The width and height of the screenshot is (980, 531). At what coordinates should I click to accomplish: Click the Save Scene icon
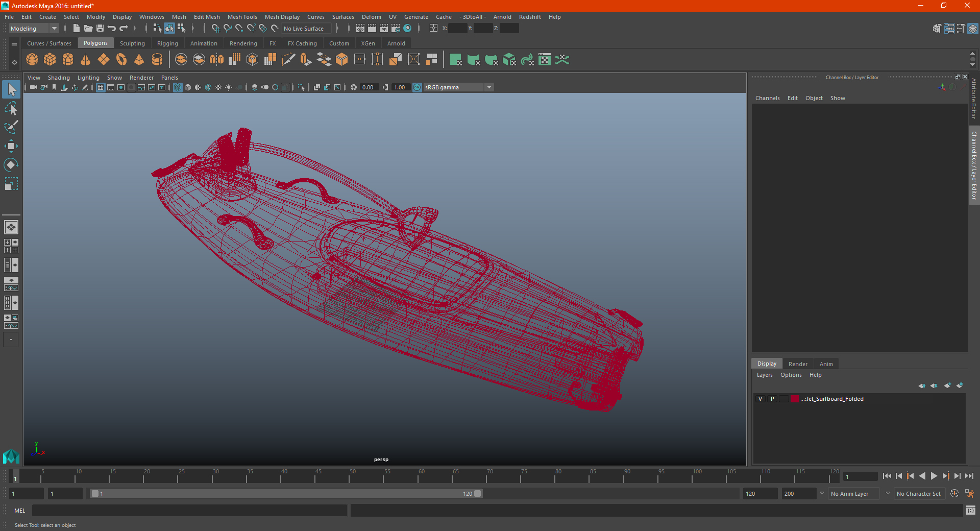pos(100,29)
